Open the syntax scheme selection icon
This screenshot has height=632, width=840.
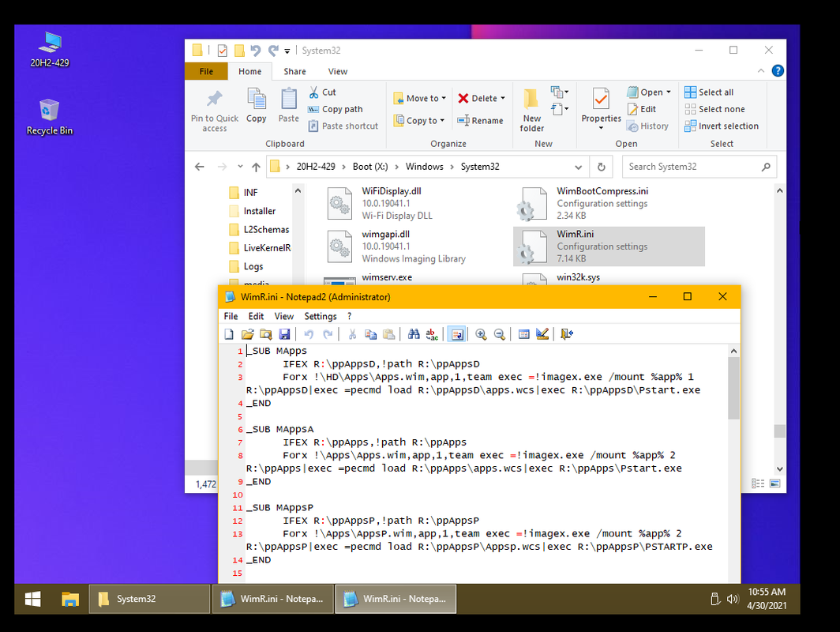pyautogui.click(x=524, y=334)
